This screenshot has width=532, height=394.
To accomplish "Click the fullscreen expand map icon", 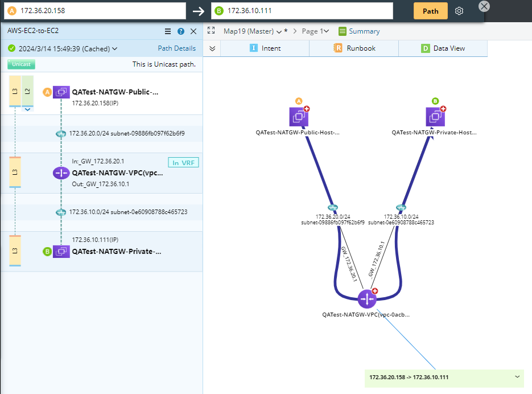I will [211, 31].
